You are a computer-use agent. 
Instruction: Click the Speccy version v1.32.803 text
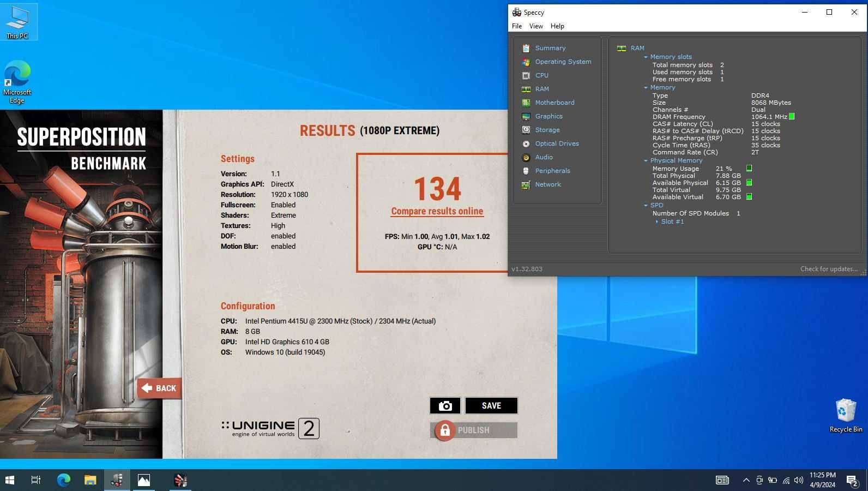click(x=527, y=269)
